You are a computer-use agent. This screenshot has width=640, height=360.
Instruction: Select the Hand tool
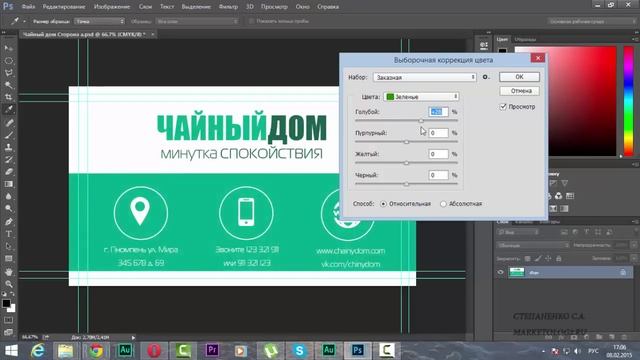9,272
